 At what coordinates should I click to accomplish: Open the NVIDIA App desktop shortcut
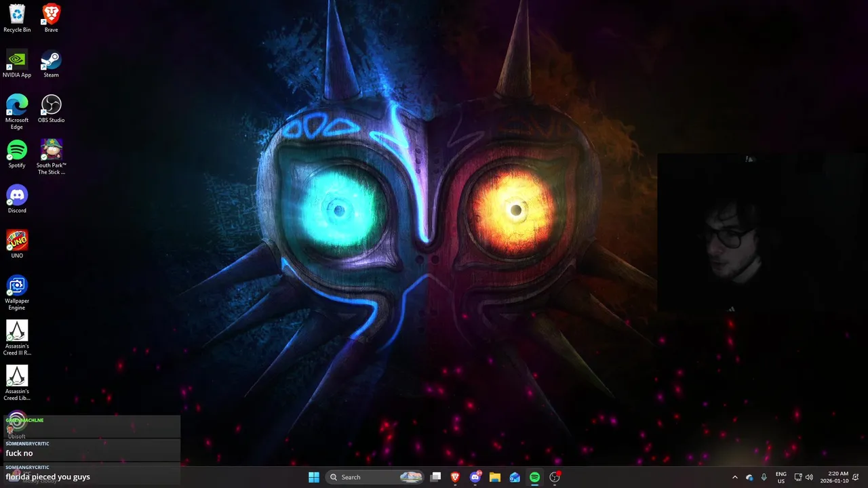click(x=17, y=64)
